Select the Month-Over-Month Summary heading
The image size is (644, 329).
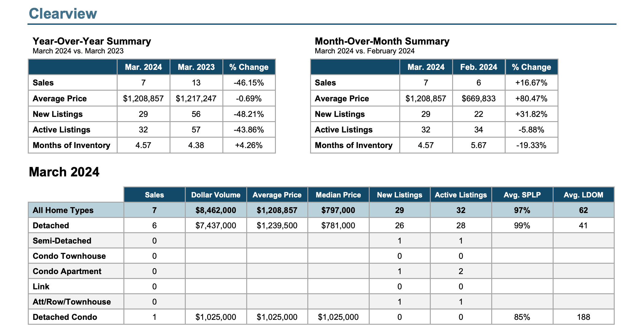pyautogui.click(x=382, y=41)
